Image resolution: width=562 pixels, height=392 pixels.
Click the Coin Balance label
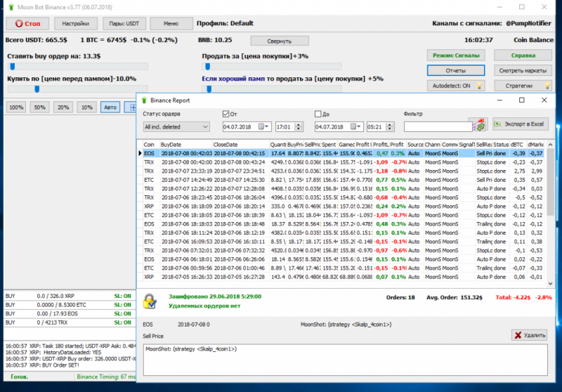point(533,40)
